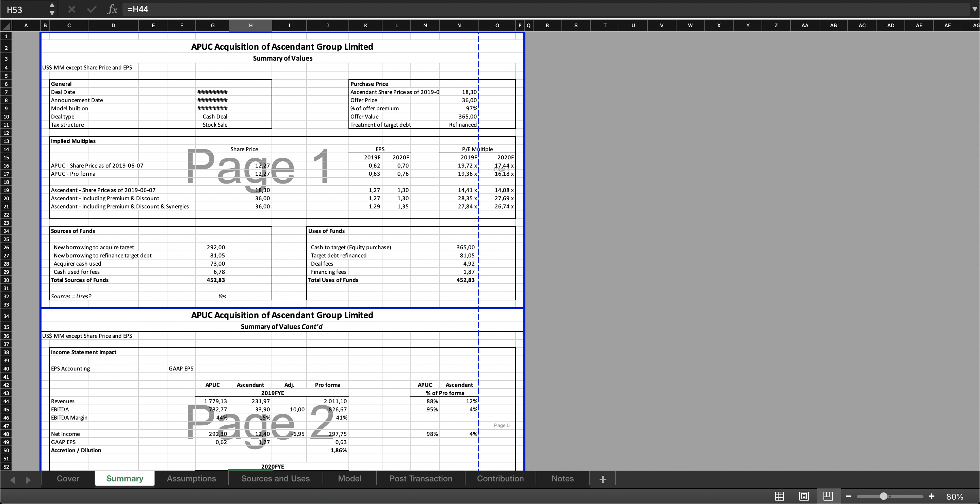Image resolution: width=980 pixels, height=504 pixels.
Task: Switch to Page Layout view icon
Action: coord(804,496)
